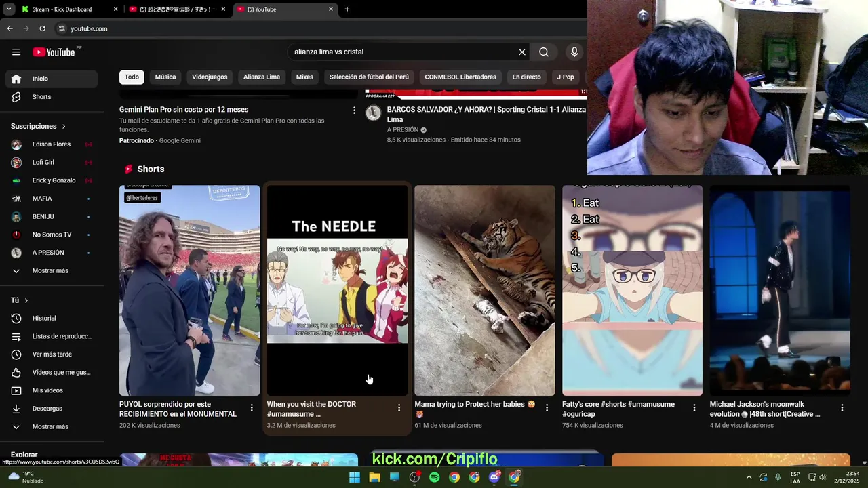
Task: Open the YouTube hamburger guide menu
Action: tap(16, 52)
